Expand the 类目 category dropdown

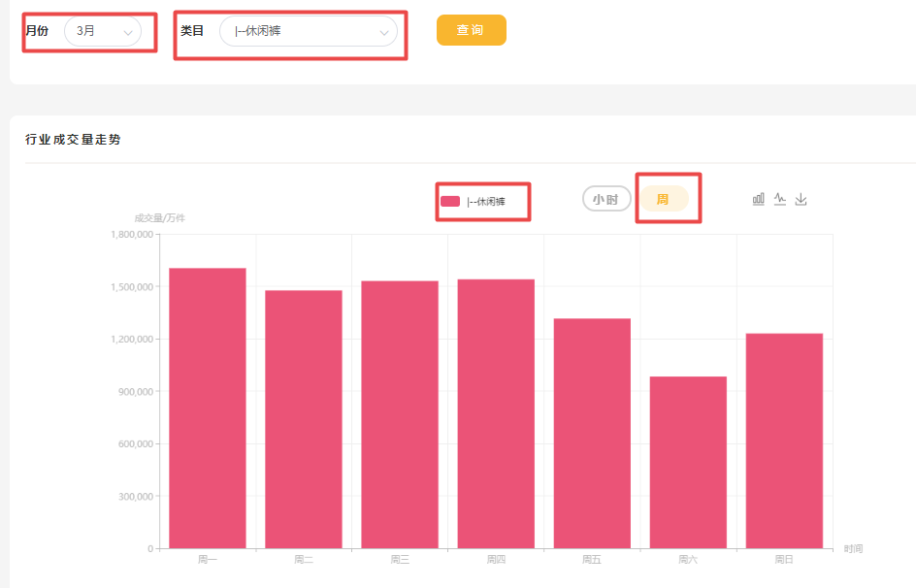[308, 31]
